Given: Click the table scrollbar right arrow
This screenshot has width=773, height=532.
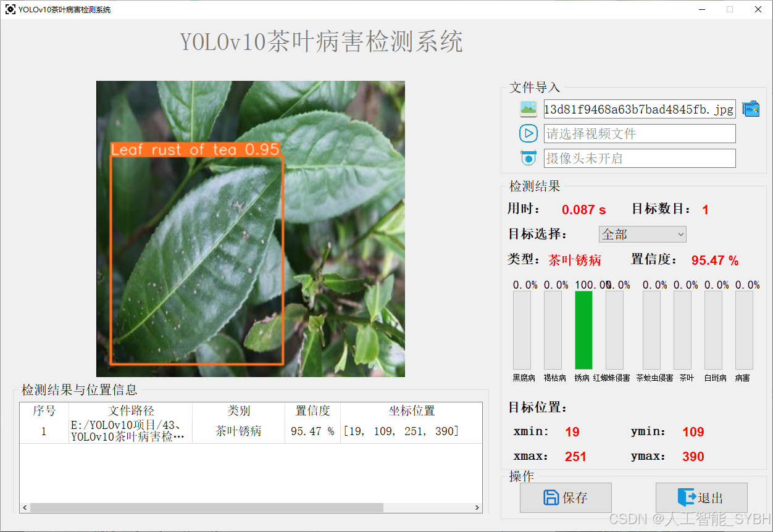Looking at the screenshot, I should 477,507.
